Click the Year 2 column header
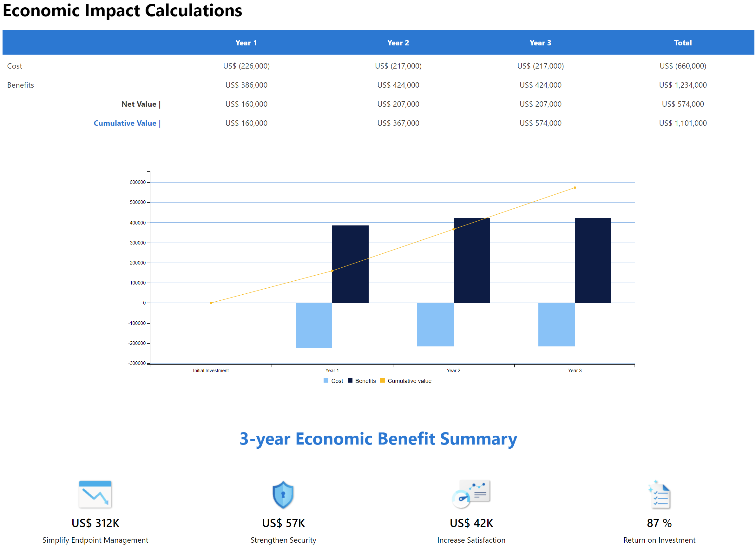The height and width of the screenshot is (549, 756). 398,43
